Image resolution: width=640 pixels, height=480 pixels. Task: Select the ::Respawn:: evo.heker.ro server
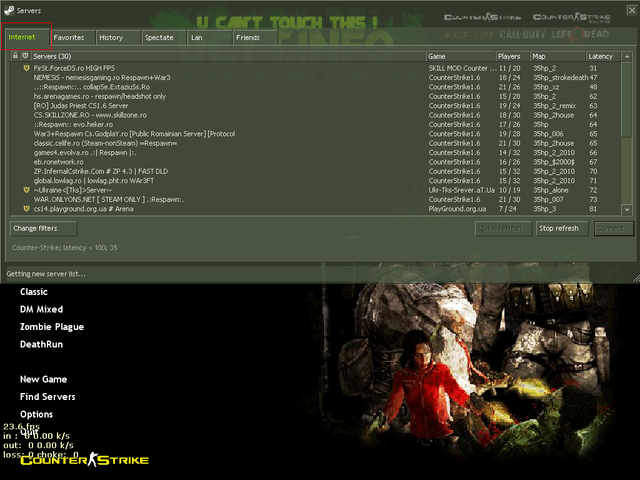click(316, 124)
